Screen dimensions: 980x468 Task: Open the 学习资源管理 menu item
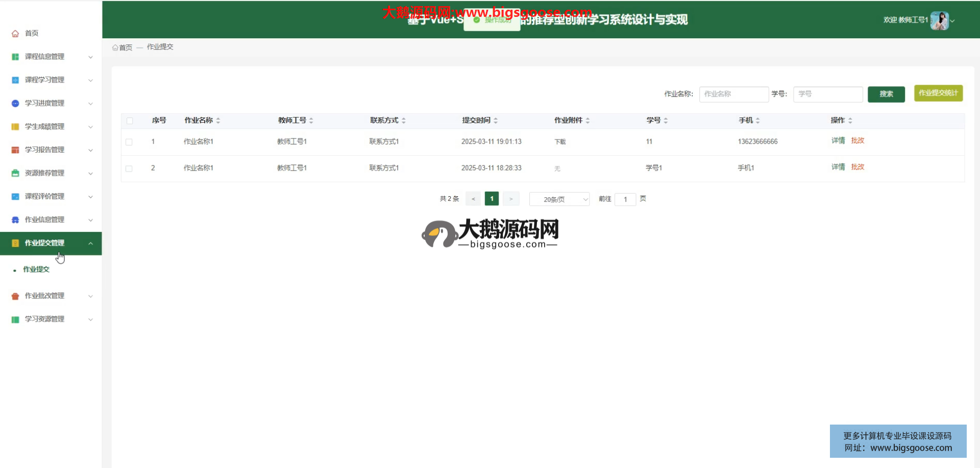coord(44,319)
